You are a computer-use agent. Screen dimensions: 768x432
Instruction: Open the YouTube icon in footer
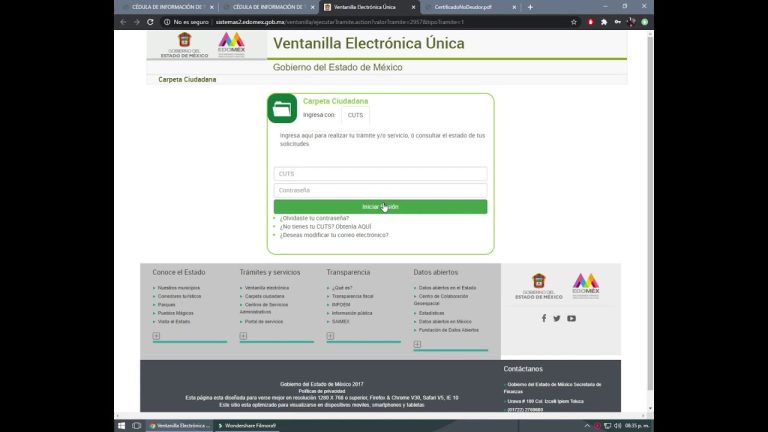pos(572,318)
